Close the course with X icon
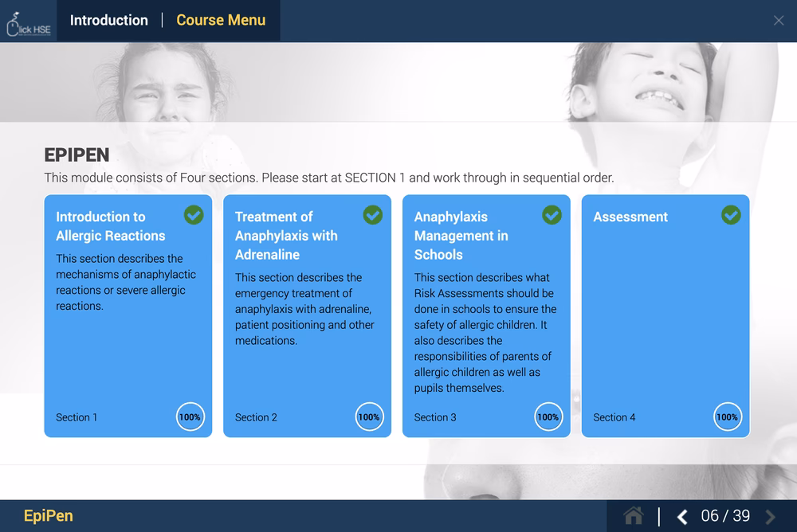The image size is (797, 532). (779, 21)
